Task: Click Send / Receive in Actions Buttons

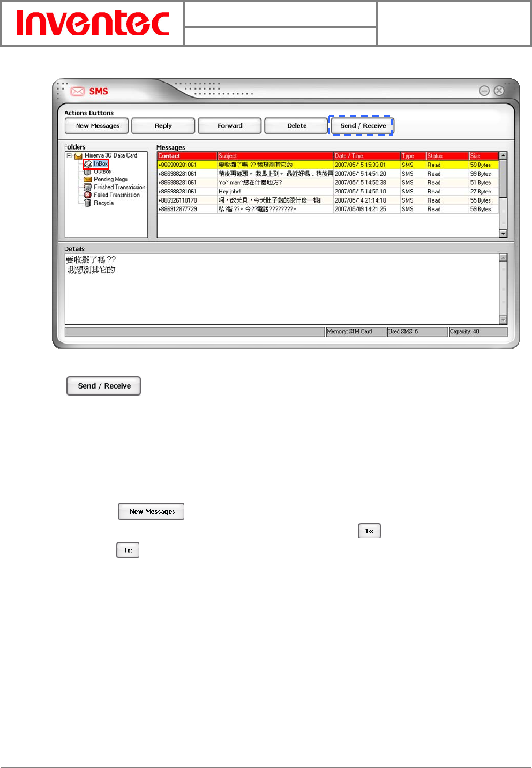Action: coord(362,125)
